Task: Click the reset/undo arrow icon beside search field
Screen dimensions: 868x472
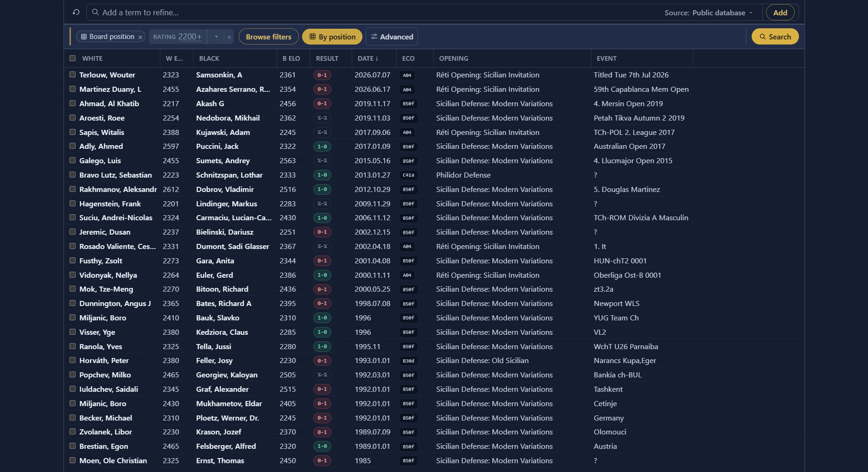Action: click(76, 13)
